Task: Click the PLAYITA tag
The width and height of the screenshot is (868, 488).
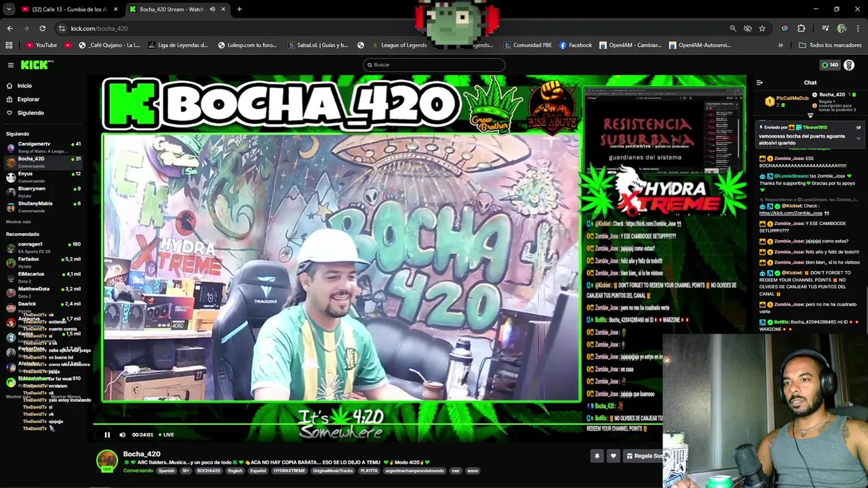Action: coord(369,470)
